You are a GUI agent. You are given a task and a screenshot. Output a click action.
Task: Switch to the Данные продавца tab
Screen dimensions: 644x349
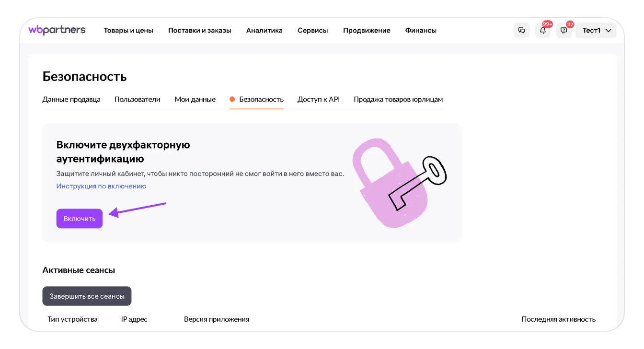[x=71, y=99]
